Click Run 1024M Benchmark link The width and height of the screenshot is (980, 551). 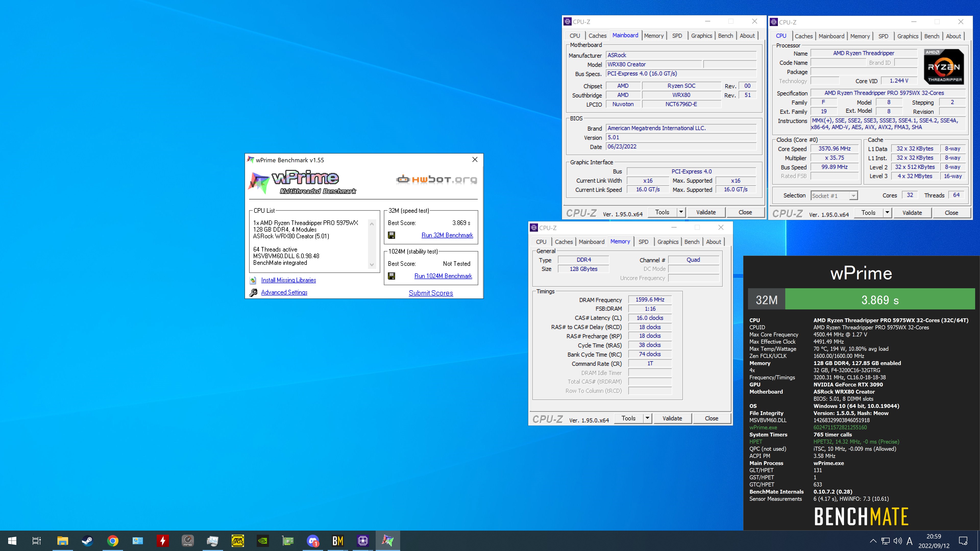tap(443, 276)
